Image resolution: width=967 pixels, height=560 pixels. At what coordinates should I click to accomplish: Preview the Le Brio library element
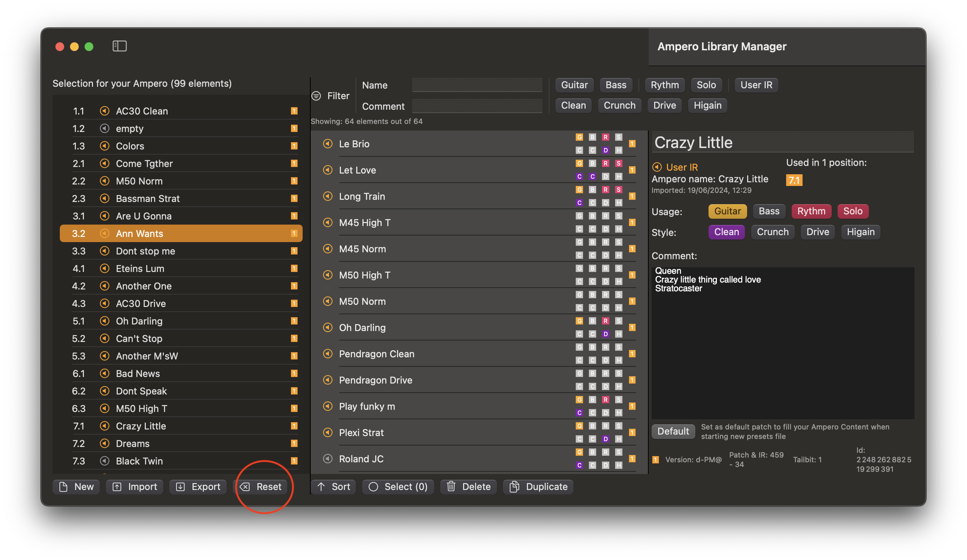point(328,144)
